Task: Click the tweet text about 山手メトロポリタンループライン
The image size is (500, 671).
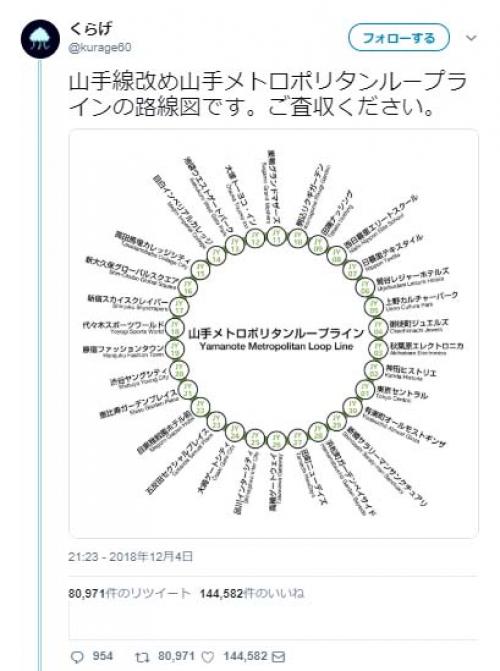Action: tap(267, 94)
